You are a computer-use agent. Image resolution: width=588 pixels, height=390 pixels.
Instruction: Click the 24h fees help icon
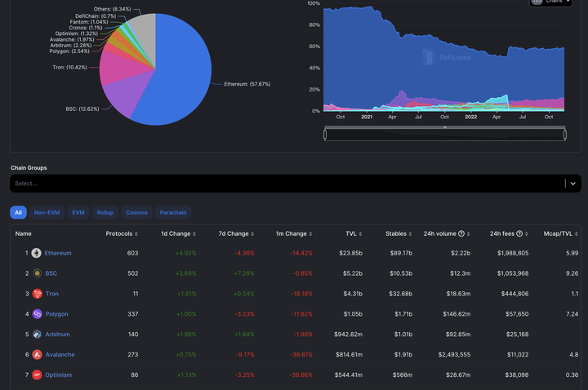tap(519, 233)
